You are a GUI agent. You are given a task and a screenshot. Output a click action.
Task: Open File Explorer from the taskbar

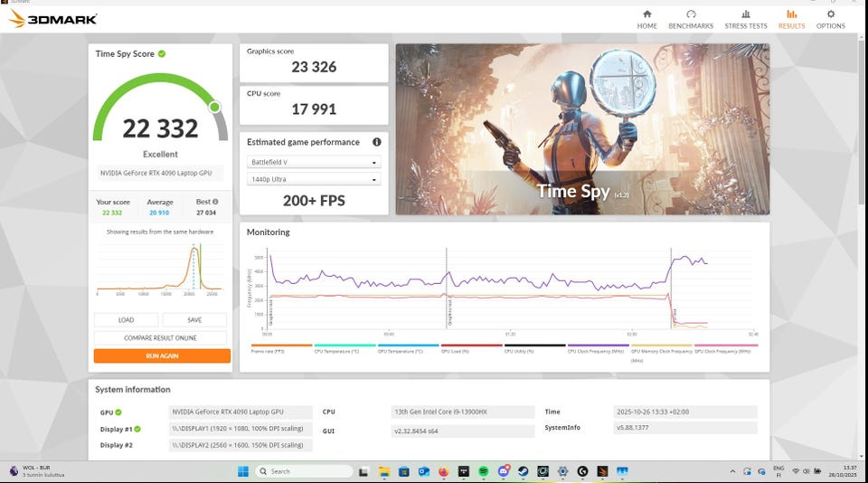pyautogui.click(x=384, y=471)
